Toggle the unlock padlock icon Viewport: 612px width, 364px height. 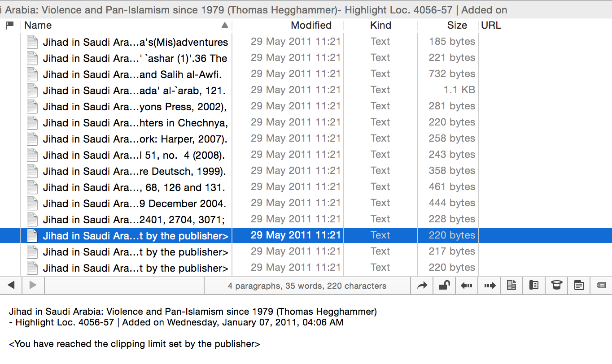(444, 285)
